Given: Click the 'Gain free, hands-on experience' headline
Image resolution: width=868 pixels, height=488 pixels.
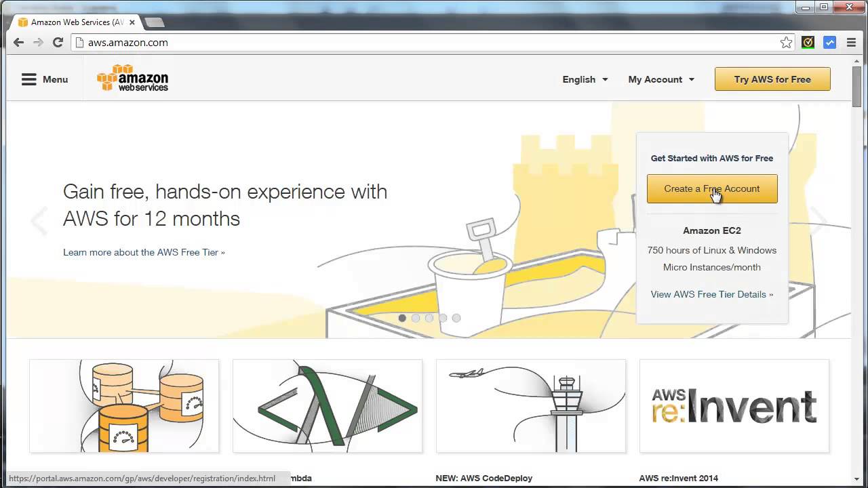Looking at the screenshot, I should pyautogui.click(x=225, y=205).
